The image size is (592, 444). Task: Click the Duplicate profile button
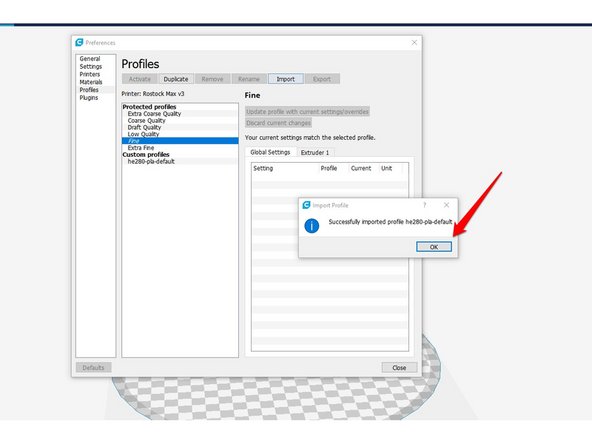pos(176,79)
